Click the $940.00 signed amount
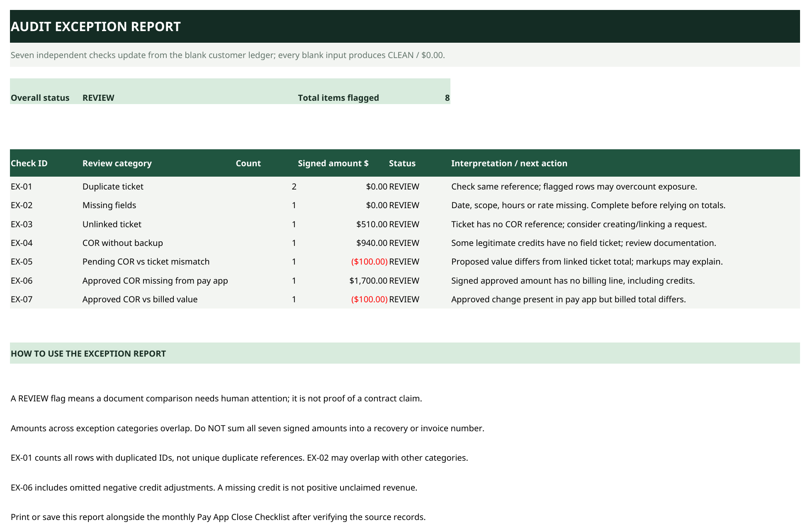810x532 pixels. pos(372,243)
